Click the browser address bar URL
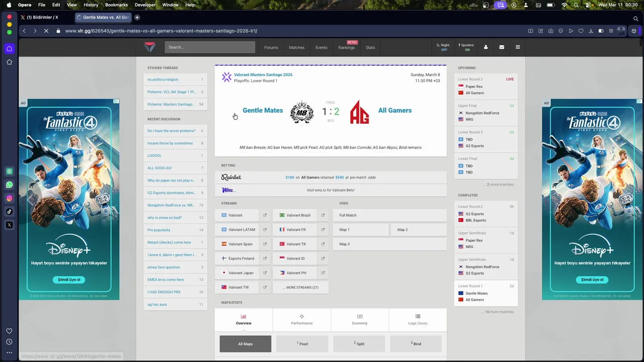644x362 pixels. click(x=161, y=31)
